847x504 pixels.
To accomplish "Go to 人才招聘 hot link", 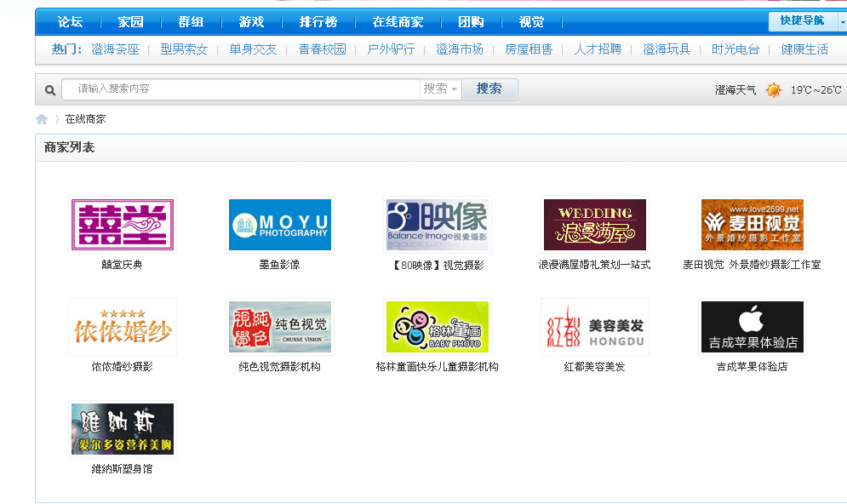I will pos(598,49).
